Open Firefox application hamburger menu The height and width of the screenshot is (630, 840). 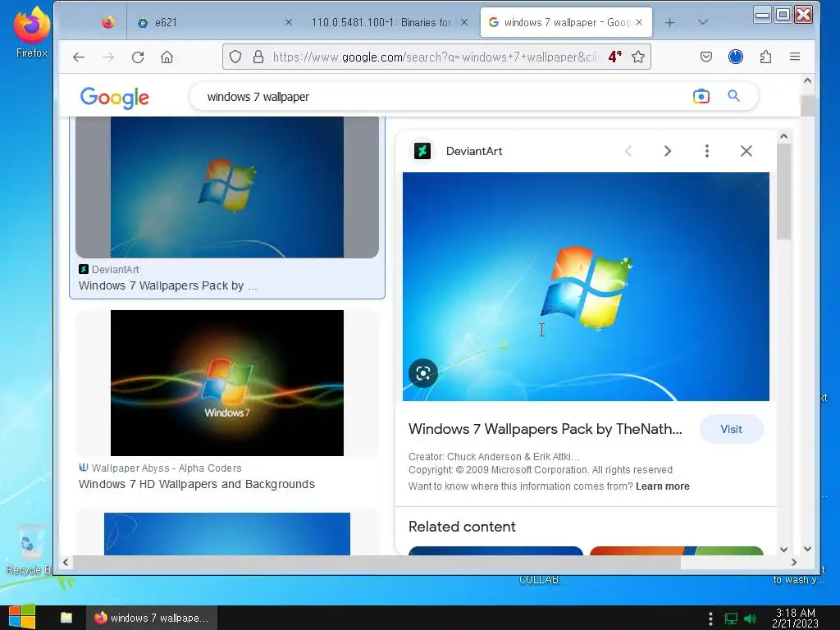(x=795, y=57)
